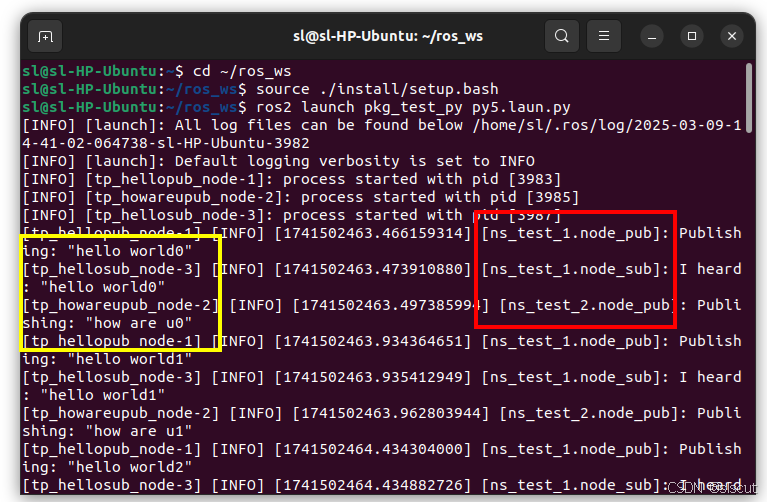
Task: Click the text "how are u1"
Action: click(x=138, y=432)
